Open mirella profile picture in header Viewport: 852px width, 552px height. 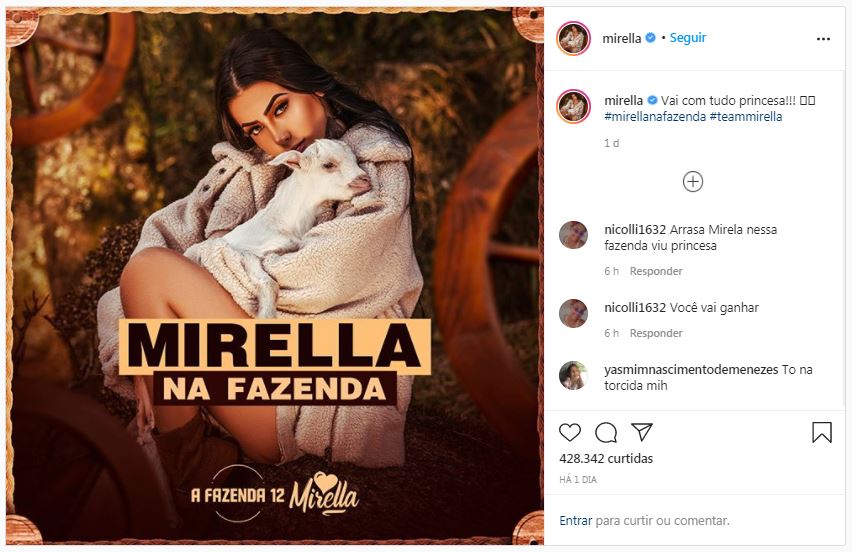point(573,39)
